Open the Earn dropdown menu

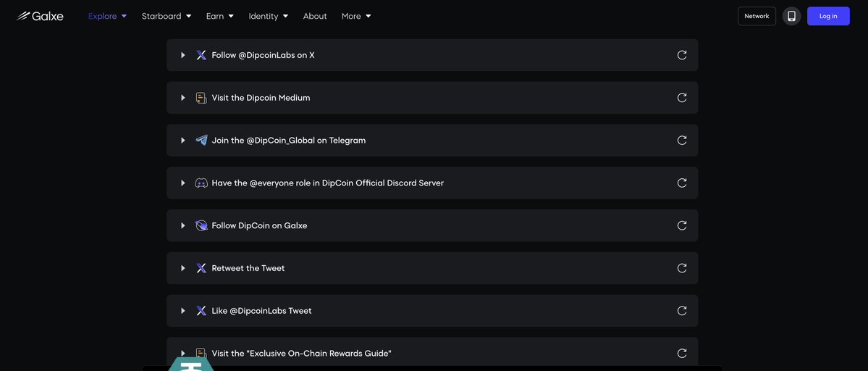click(x=220, y=16)
